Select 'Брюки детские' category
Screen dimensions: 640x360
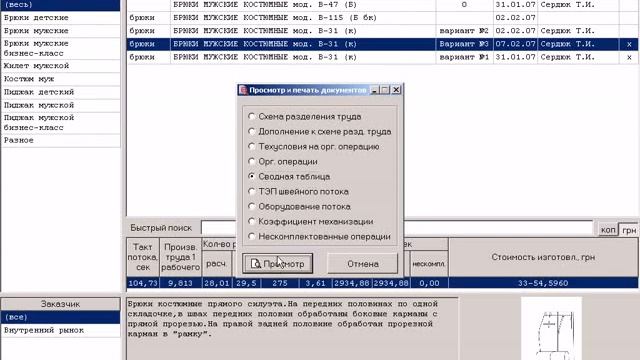(x=60, y=18)
